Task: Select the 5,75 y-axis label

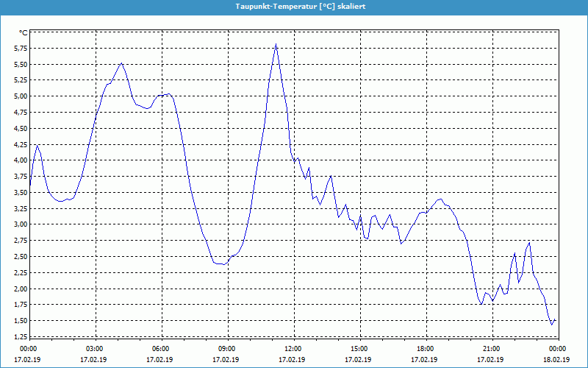Action: (x=20, y=49)
